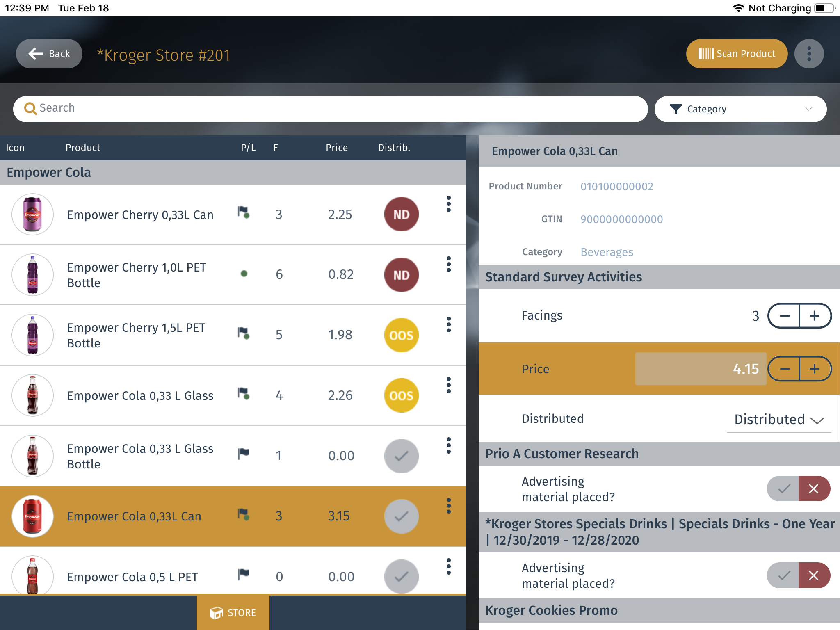This screenshot has width=840, height=630.
Task: Tap the Back arrow button
Action: (49, 54)
